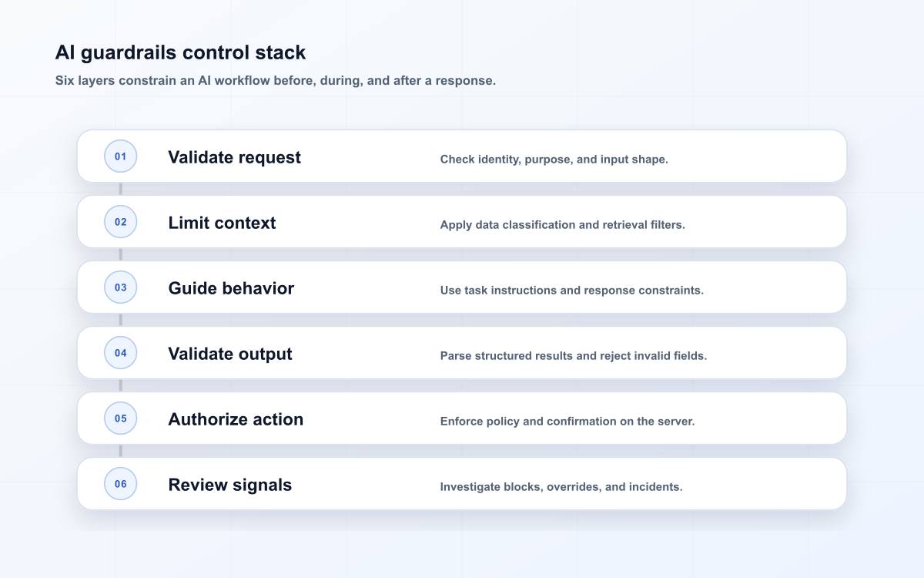Click the 01 step number badge
Image resolution: width=924 pixels, height=578 pixels.
click(x=121, y=156)
